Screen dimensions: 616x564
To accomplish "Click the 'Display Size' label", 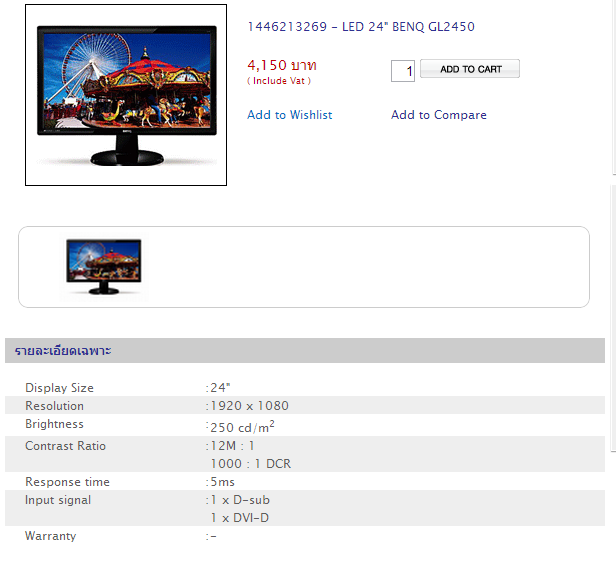I will [59, 388].
